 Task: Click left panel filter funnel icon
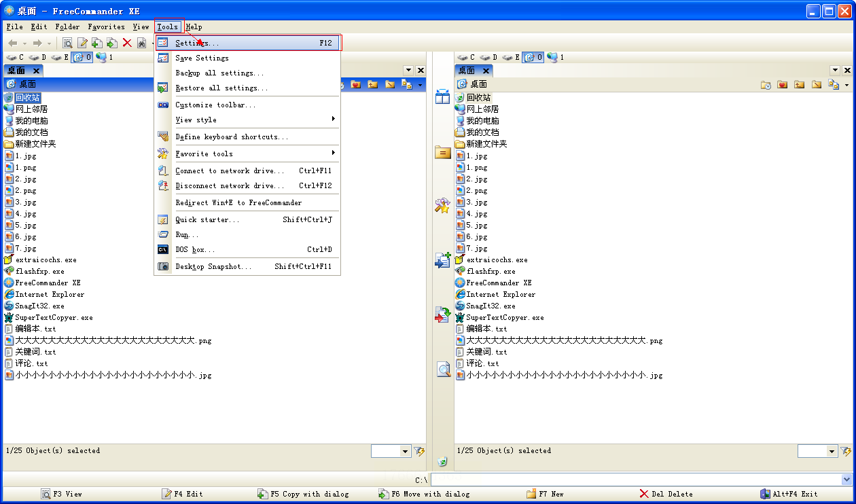click(419, 451)
